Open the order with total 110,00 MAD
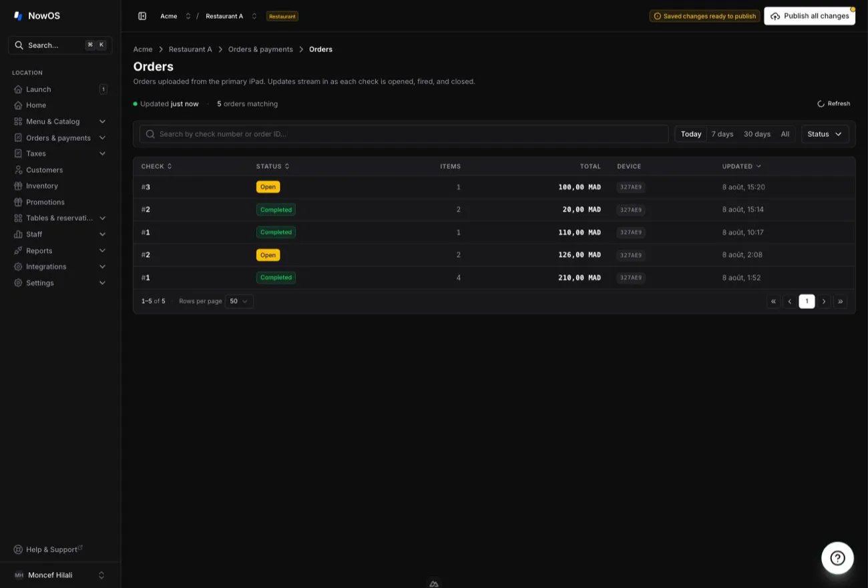868x588 pixels. click(x=494, y=232)
